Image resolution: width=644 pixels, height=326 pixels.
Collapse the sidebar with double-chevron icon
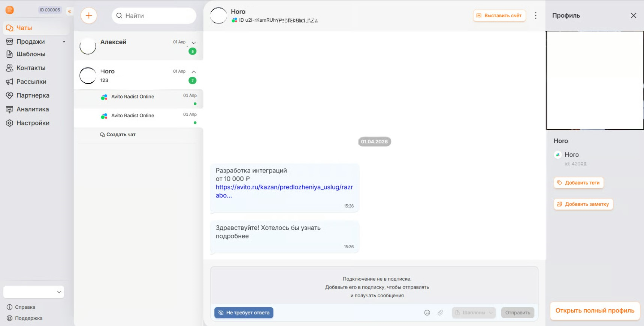[69, 11]
